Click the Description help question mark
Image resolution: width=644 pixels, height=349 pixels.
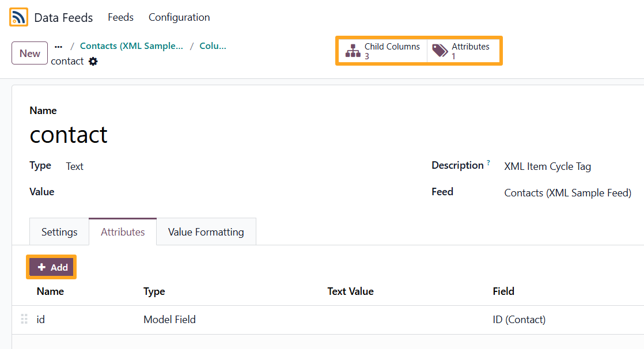point(488,163)
